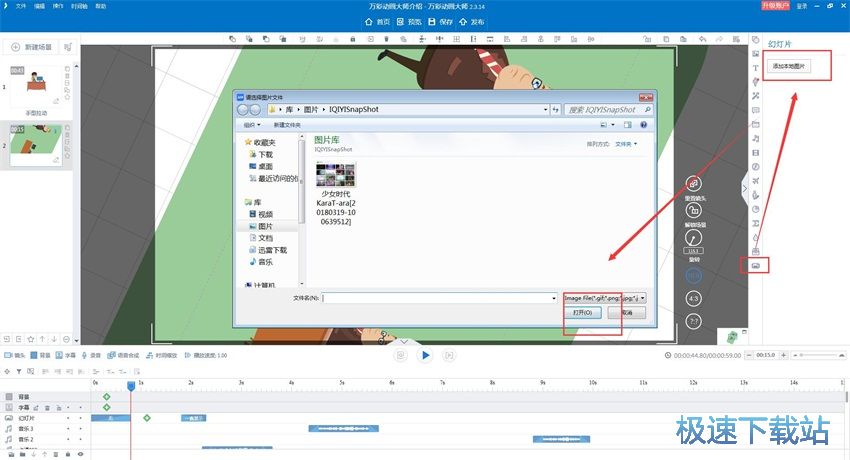Open the chart pie tool in sidebar
850x460 pixels.
click(756, 209)
